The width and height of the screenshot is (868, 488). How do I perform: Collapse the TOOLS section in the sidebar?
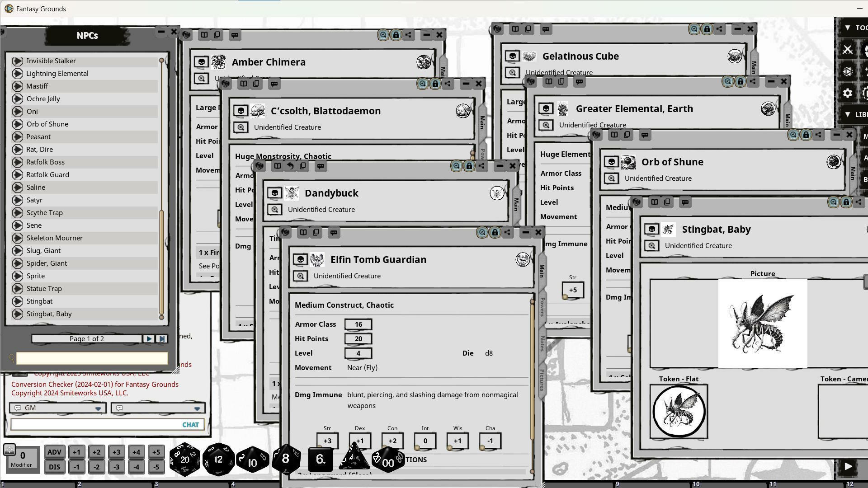click(847, 28)
